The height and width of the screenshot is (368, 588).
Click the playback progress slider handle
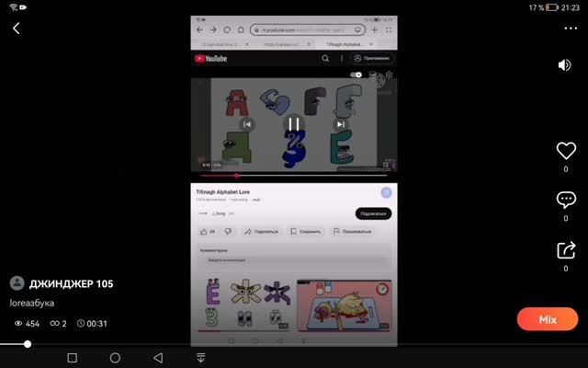click(27, 344)
